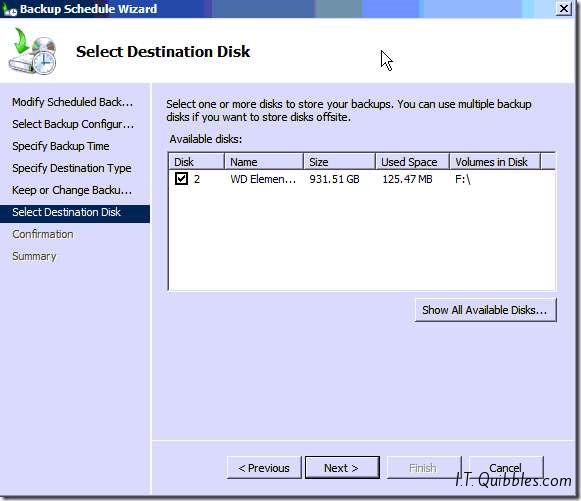581x501 pixels.
Task: Sort by the Name column header
Action: click(x=264, y=162)
